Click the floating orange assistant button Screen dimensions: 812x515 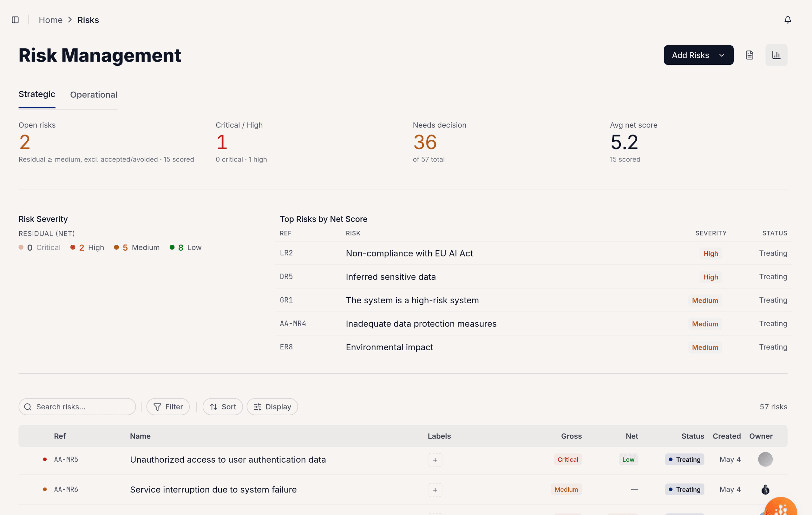point(782,508)
